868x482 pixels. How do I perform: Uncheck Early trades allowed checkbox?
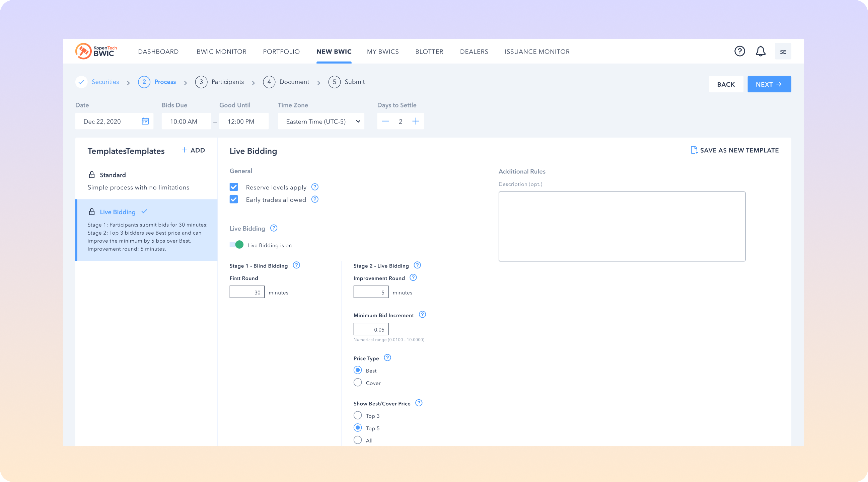click(x=234, y=199)
